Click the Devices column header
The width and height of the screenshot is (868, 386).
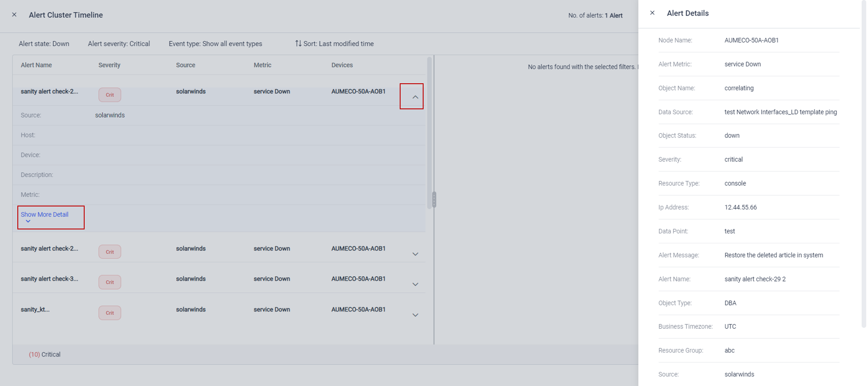point(342,65)
